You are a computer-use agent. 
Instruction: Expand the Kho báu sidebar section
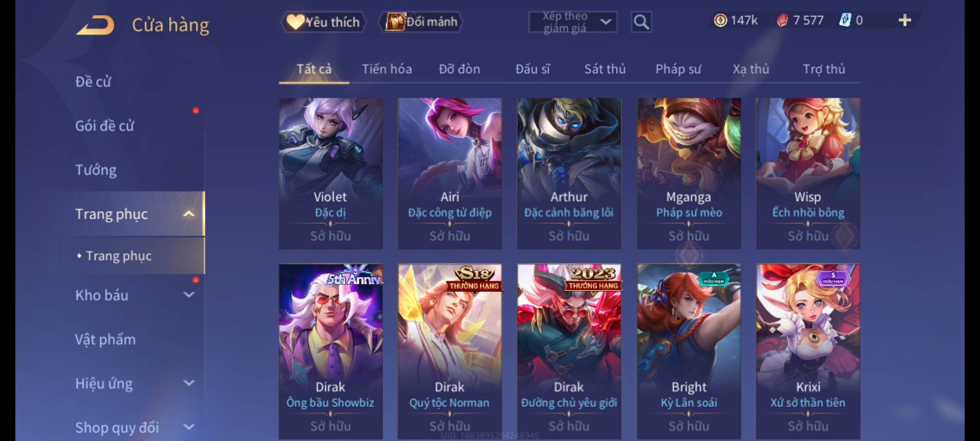[x=189, y=295]
